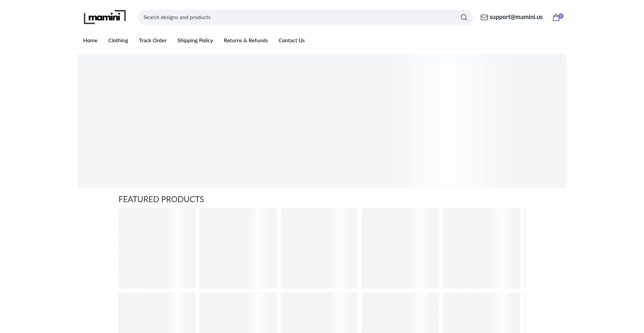Image resolution: width=644 pixels, height=333 pixels.
Task: View the Shipping Policy page
Action: click(195, 40)
